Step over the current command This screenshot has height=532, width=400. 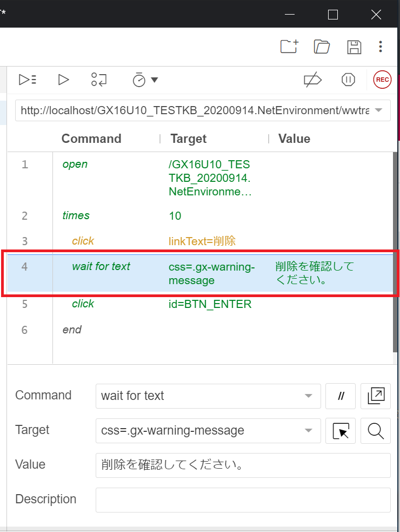coord(98,80)
